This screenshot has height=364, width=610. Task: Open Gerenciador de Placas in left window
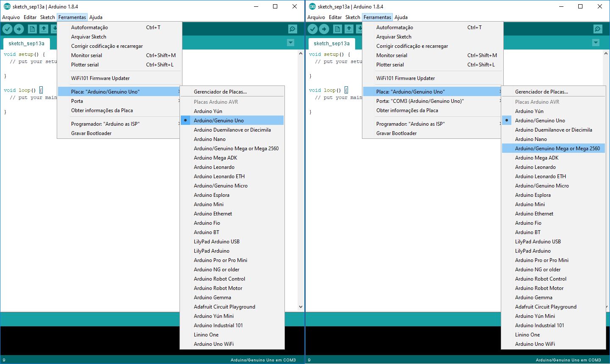pos(232,92)
